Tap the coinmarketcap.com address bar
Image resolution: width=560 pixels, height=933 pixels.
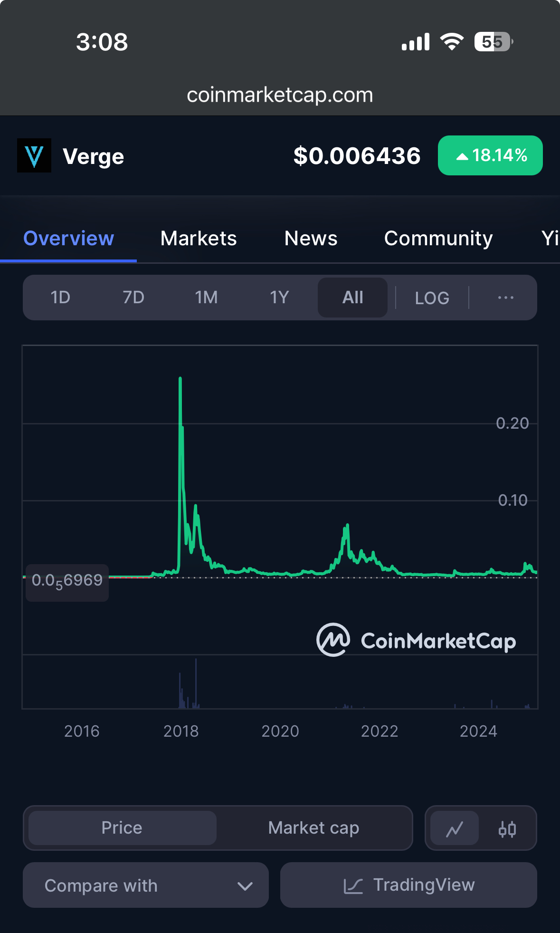pyautogui.click(x=280, y=95)
